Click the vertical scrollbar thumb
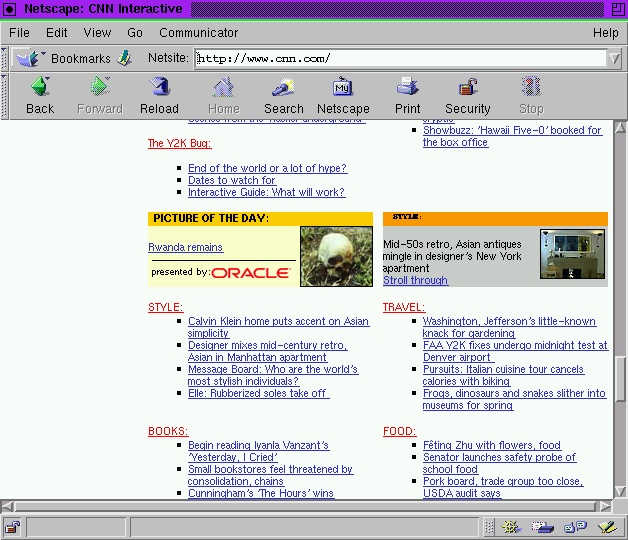This screenshot has height=540, width=628. 620,377
